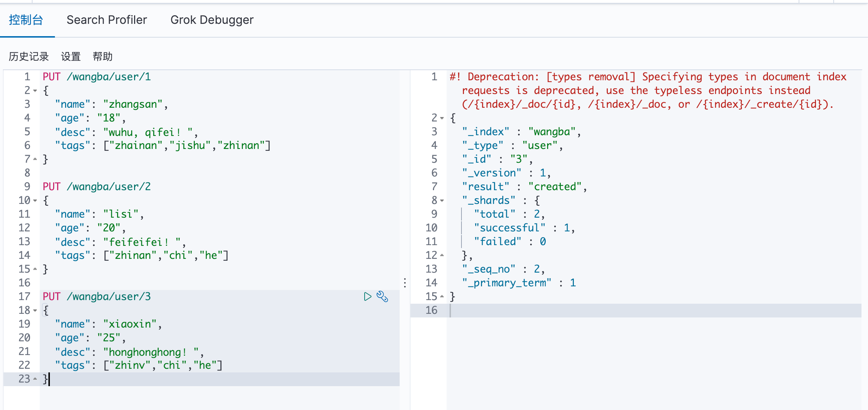Open the Grok Debugger tab
Screen dimensions: 868x410
click(212, 20)
